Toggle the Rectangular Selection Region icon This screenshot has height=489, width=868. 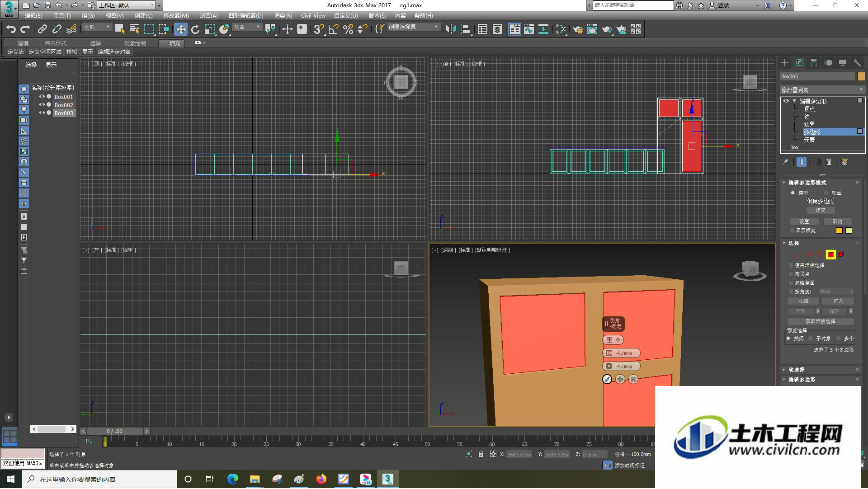(149, 29)
